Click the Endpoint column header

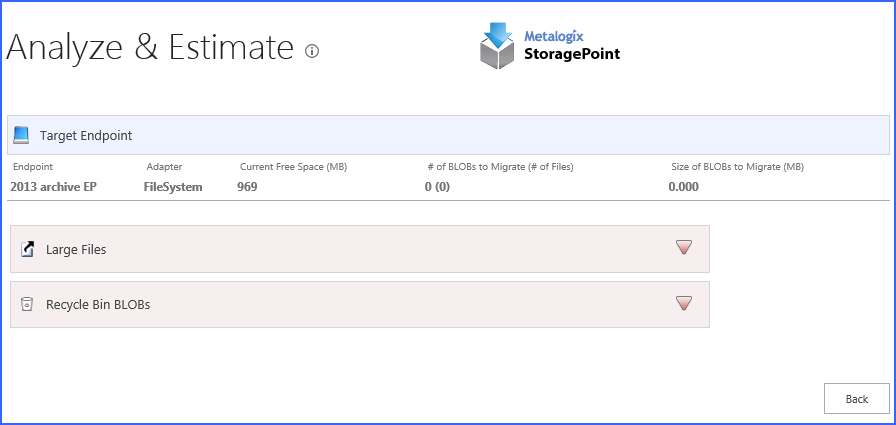coord(33,166)
